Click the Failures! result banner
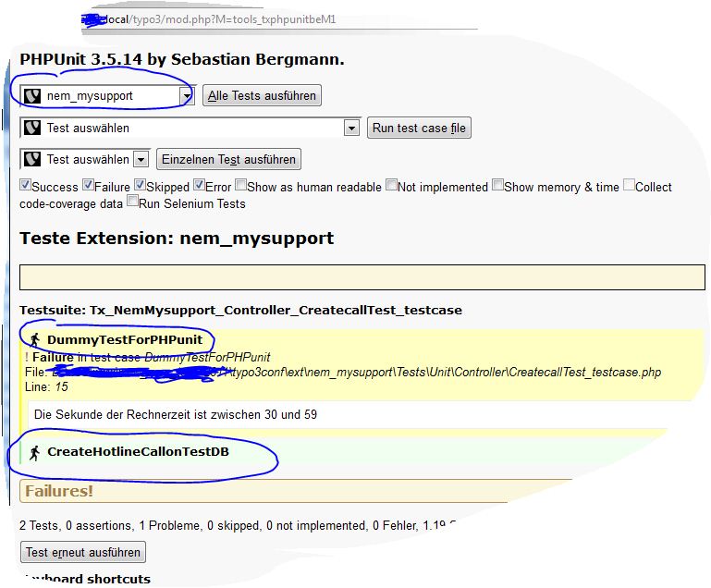Screen dimensions: 711x588 [295, 491]
